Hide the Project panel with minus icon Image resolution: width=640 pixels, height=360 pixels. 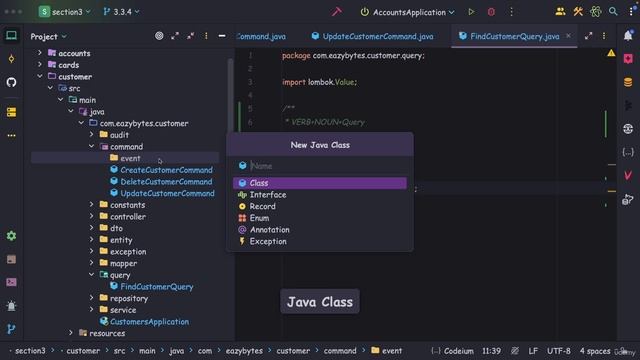click(222, 36)
